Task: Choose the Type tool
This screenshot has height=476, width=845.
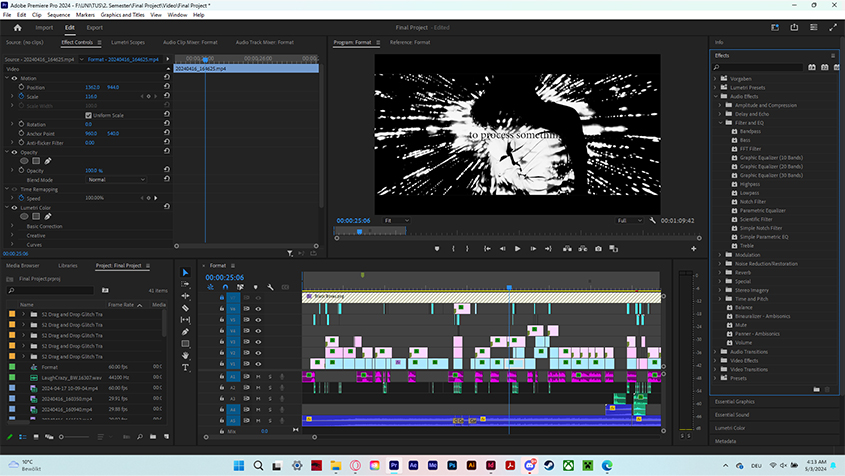Action: coord(185,367)
